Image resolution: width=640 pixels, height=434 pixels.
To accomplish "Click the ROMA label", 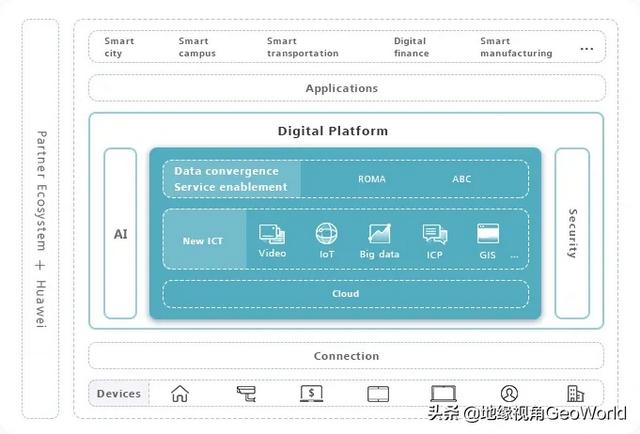I will click(x=372, y=179).
